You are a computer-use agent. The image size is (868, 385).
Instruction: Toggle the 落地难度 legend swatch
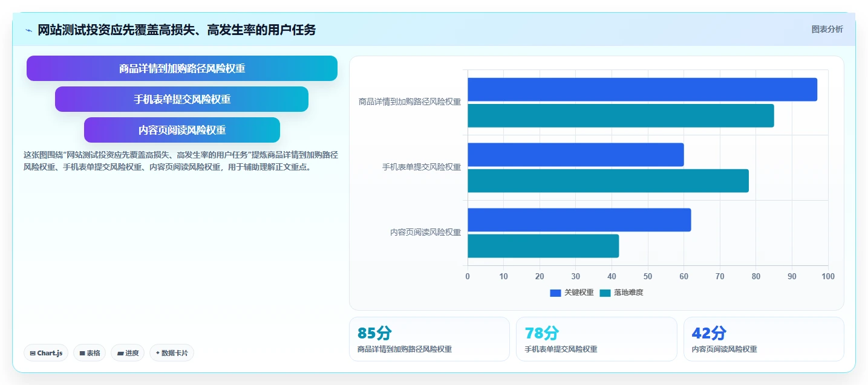605,293
